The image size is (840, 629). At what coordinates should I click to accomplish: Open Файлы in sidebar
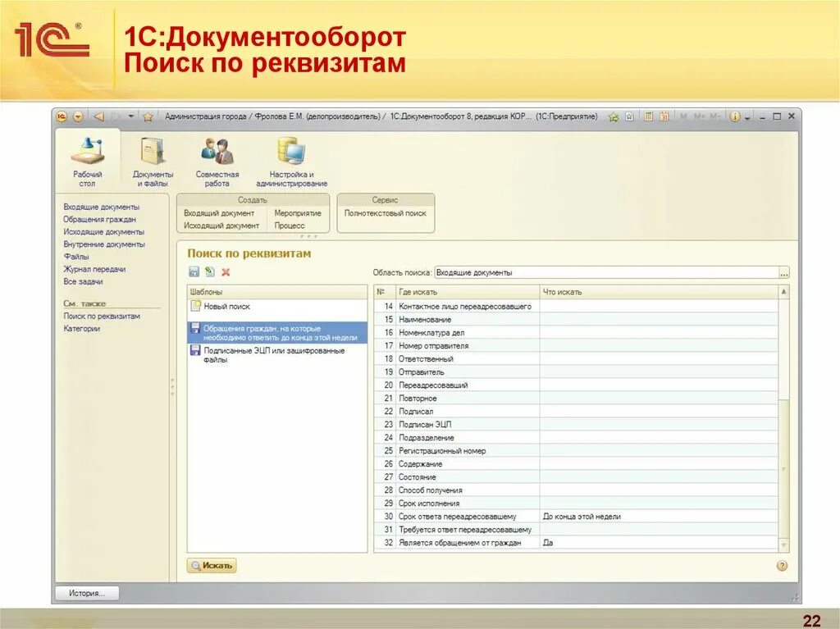(x=76, y=256)
